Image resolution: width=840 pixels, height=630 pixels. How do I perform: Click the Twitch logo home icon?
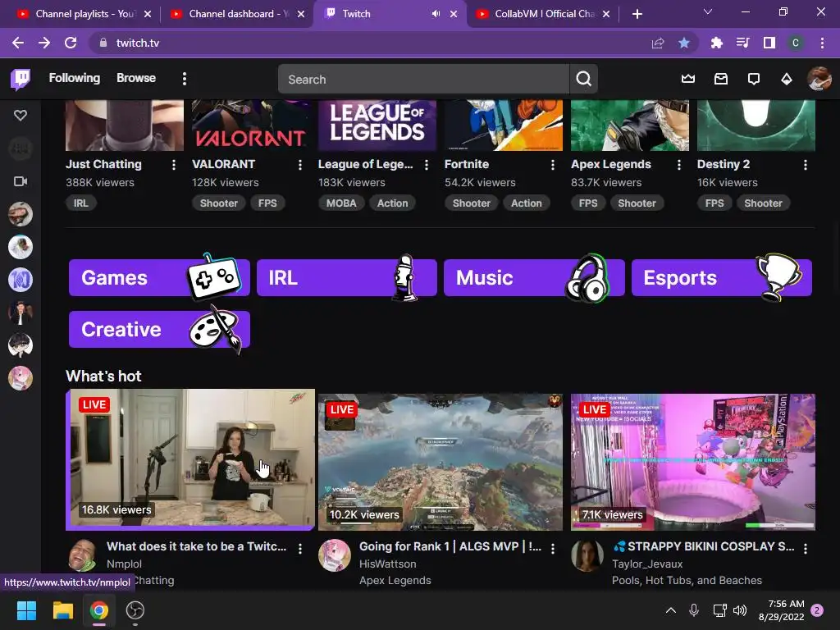click(21, 79)
